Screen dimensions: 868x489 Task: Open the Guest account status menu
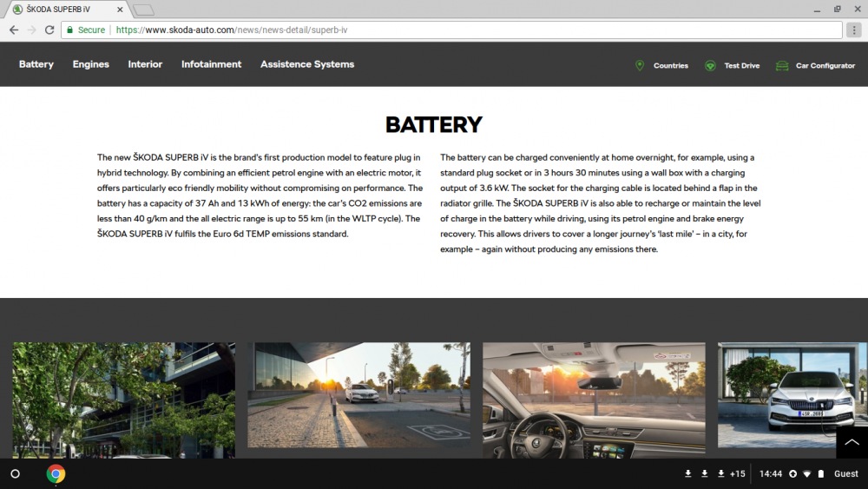coord(845,473)
